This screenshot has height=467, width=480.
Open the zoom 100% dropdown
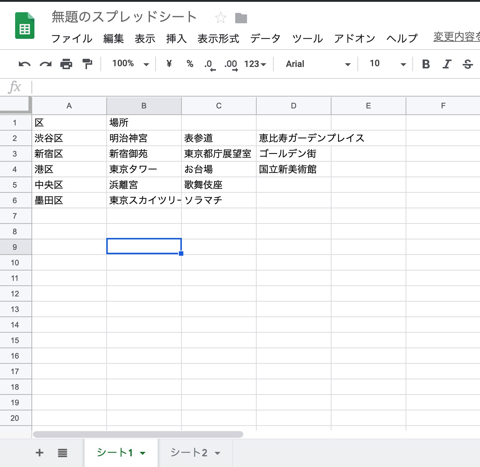tap(130, 63)
